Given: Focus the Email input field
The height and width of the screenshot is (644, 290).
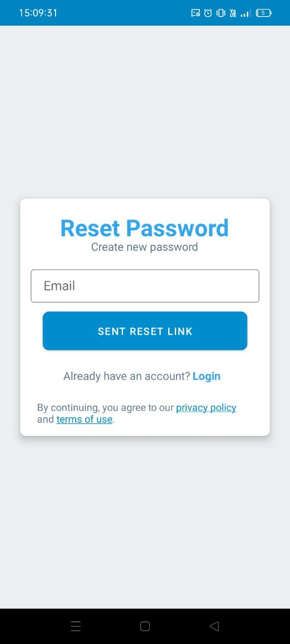Looking at the screenshot, I should [145, 286].
